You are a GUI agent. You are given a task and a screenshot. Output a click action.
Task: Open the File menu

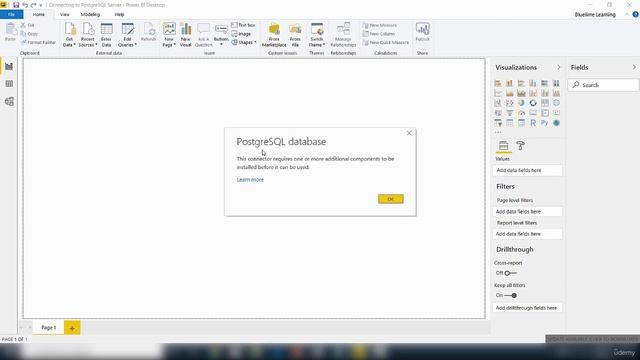click(11, 14)
